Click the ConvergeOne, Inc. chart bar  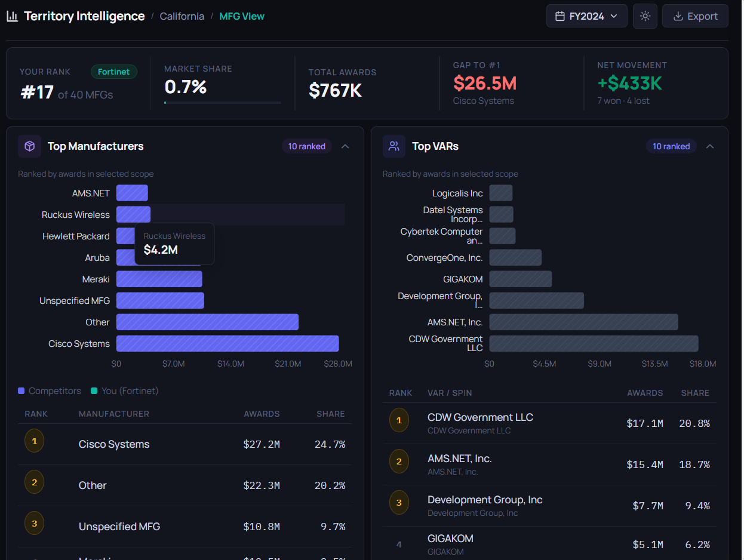515,258
